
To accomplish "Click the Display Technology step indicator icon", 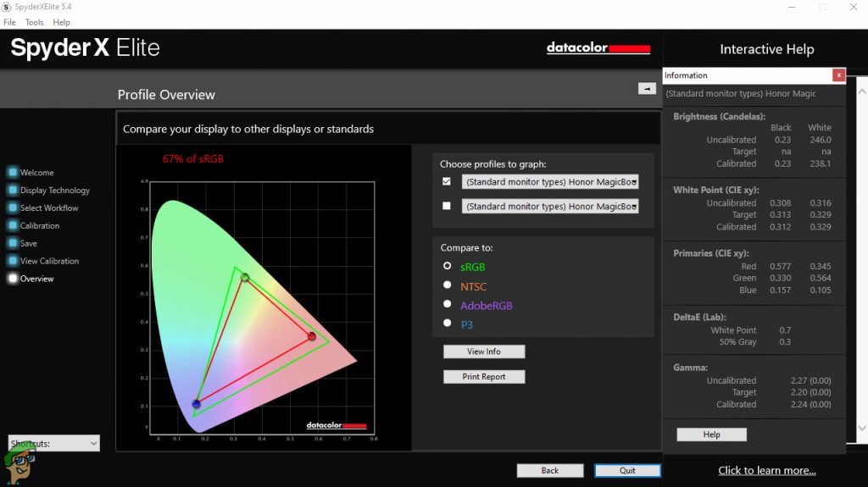I will point(13,190).
